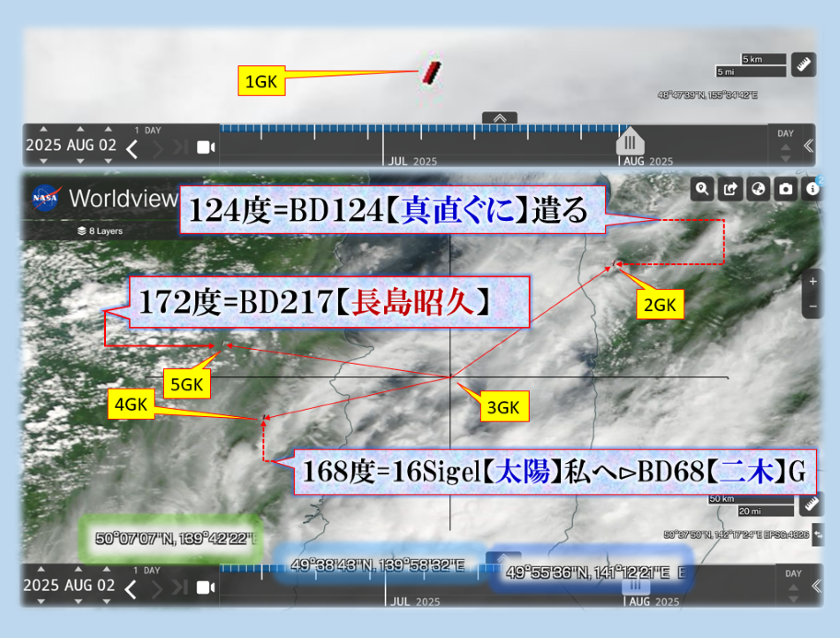
Task: Click the ruler measure tool in top map
Action: coord(805,64)
